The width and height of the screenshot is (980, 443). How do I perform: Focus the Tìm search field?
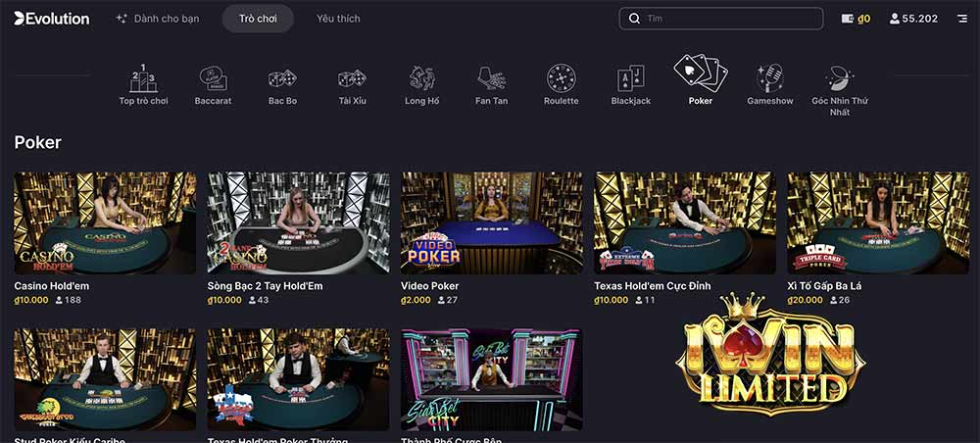pos(721,19)
